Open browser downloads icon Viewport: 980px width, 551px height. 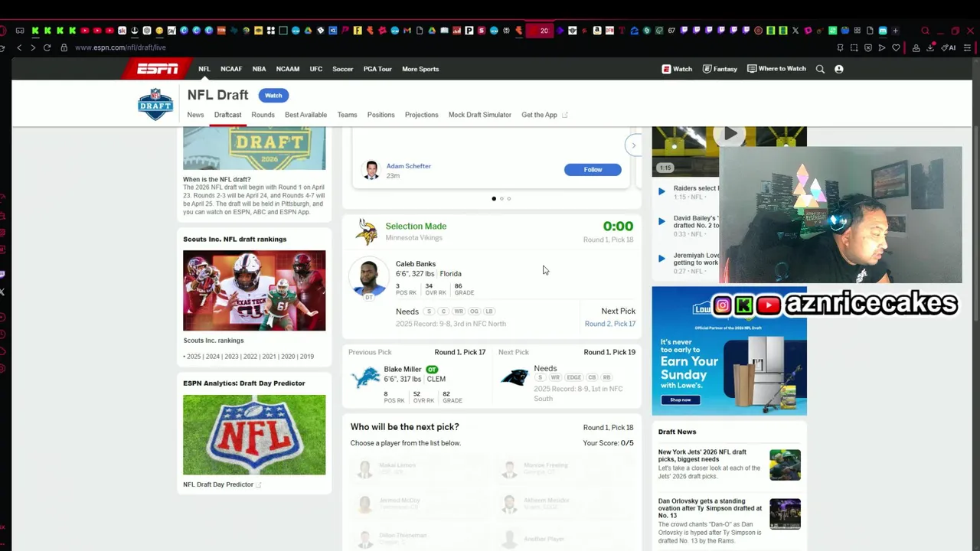tap(930, 47)
